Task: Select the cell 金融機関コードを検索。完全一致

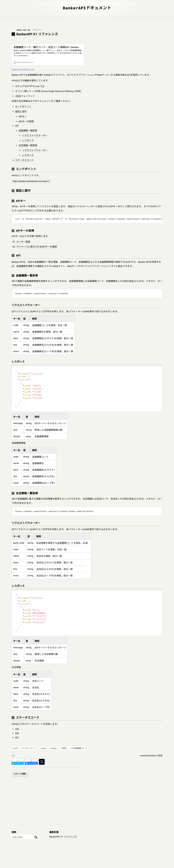Action: [53, 325]
